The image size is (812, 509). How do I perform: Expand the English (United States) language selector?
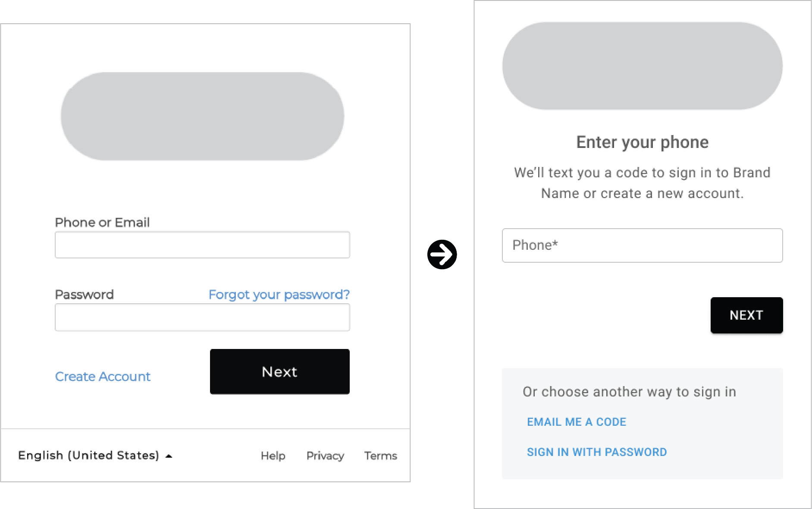click(89, 455)
